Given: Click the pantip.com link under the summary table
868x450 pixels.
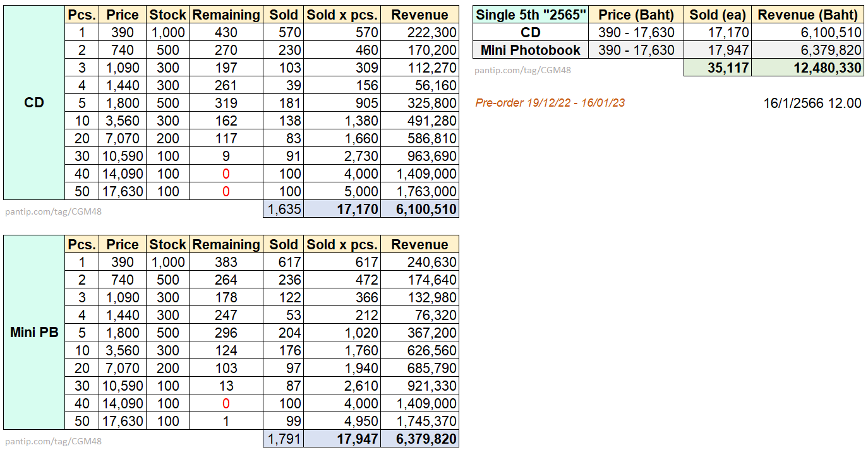Looking at the screenshot, I should [x=522, y=71].
